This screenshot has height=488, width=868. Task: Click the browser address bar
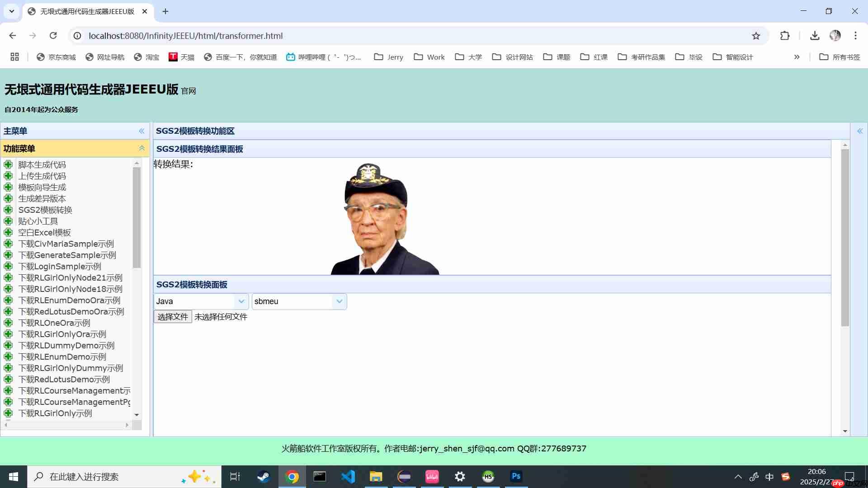tap(271, 36)
